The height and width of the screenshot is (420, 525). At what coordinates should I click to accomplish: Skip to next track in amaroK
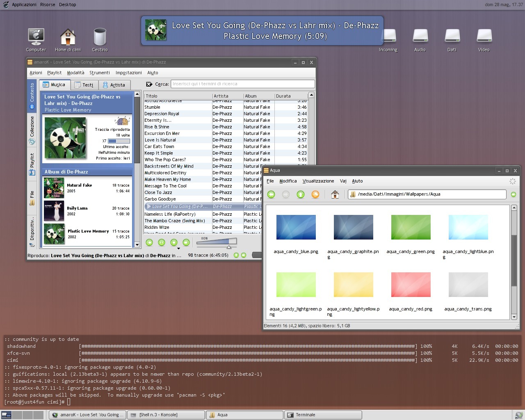[186, 242]
